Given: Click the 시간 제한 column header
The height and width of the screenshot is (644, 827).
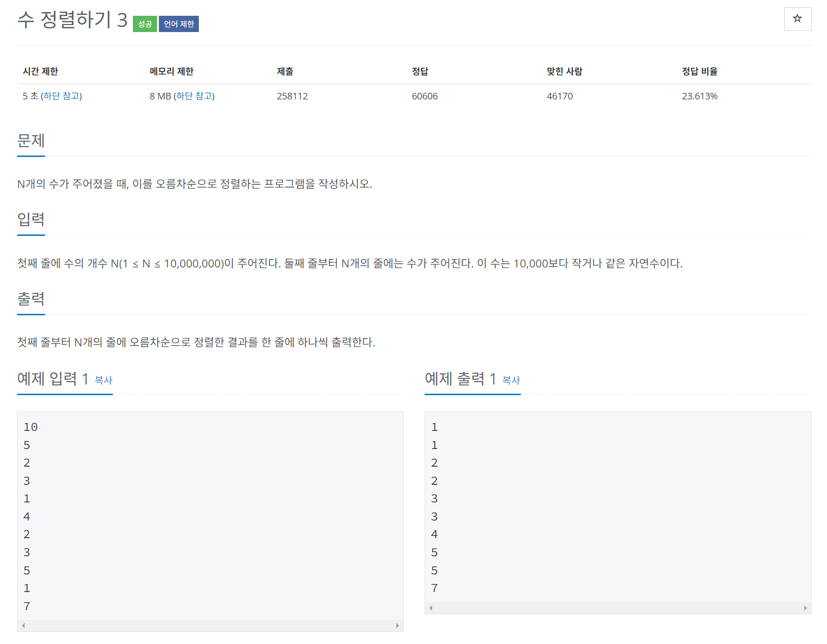Looking at the screenshot, I should tap(40, 72).
